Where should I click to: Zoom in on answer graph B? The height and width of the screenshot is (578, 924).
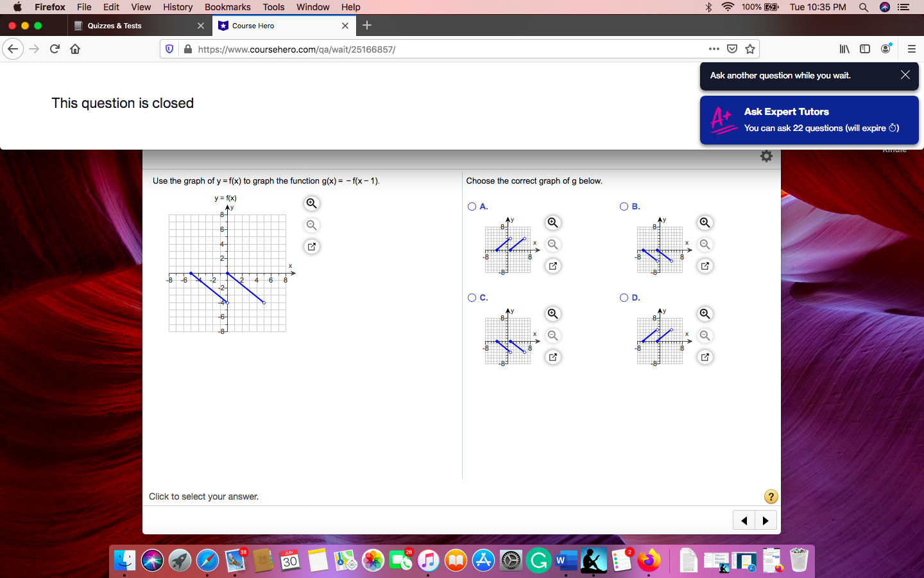click(x=705, y=223)
